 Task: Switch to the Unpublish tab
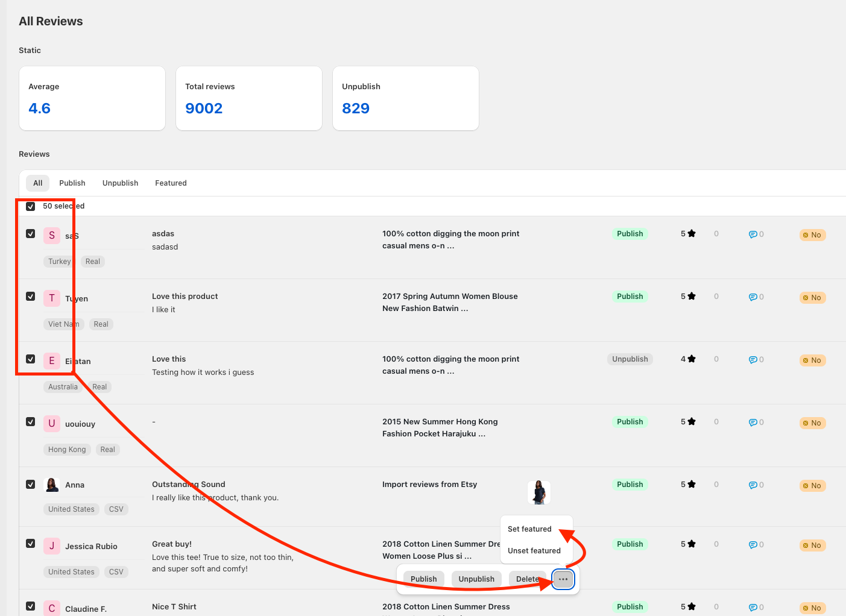coord(121,183)
